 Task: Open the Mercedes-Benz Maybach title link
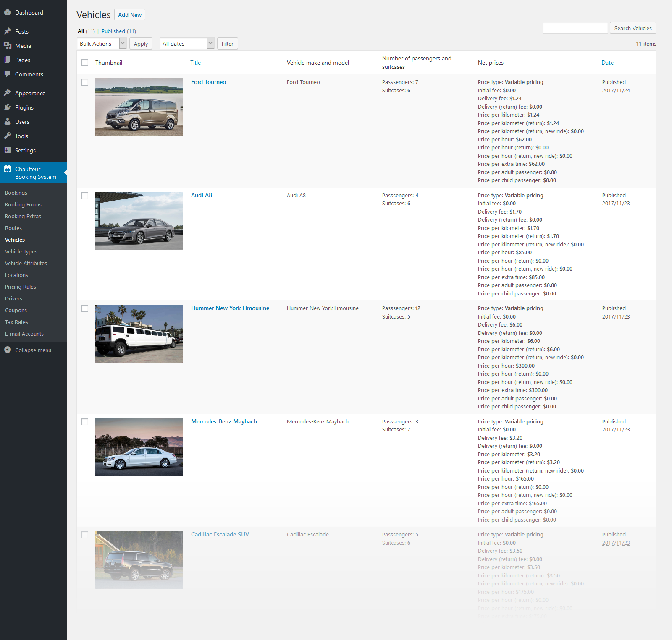click(224, 422)
